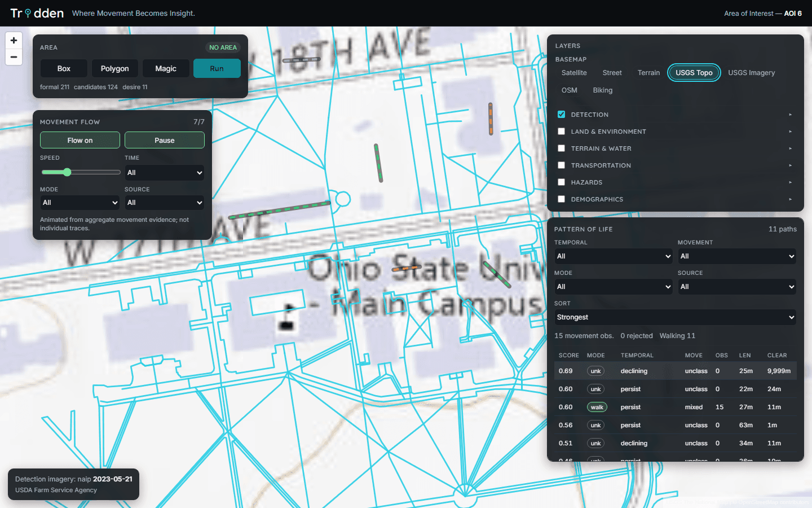The width and height of the screenshot is (812, 508).
Task: Zoom in the map with plus button
Action: pos(14,41)
